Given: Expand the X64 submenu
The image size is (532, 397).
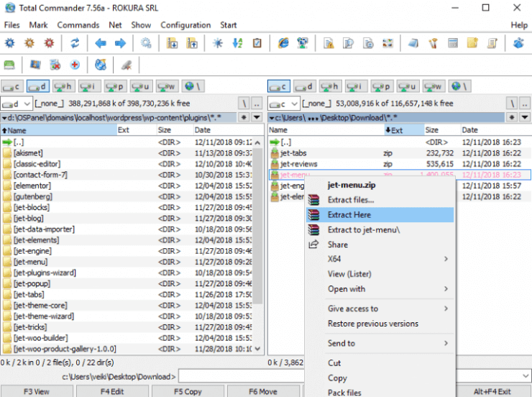Looking at the screenshot, I should pos(446,259).
